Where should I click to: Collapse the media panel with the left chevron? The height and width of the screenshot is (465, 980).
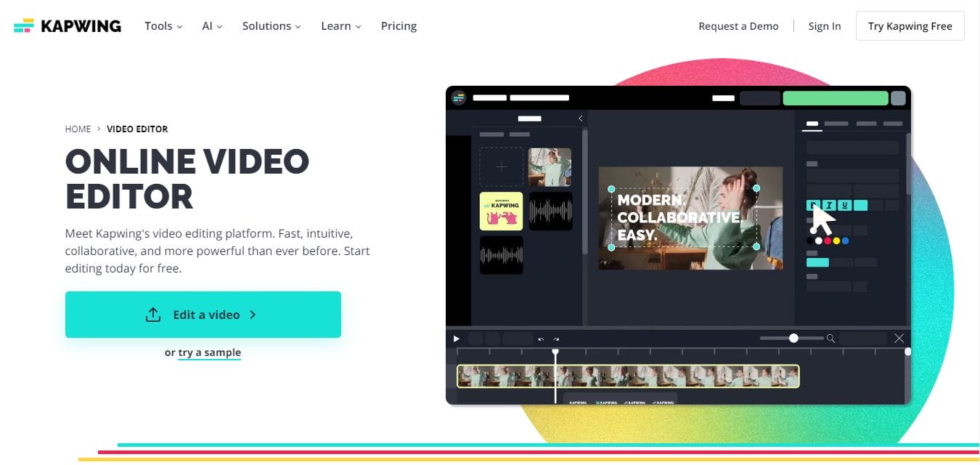[581, 118]
